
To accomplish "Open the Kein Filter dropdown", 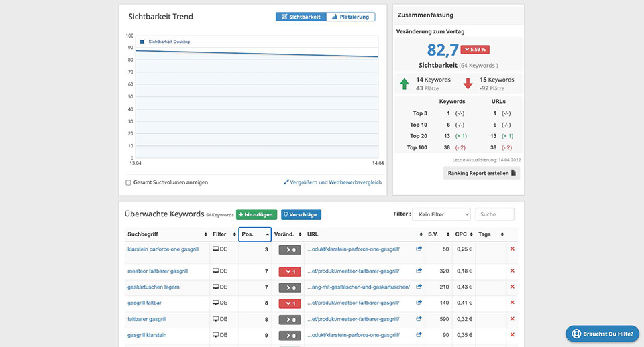I will click(x=441, y=214).
